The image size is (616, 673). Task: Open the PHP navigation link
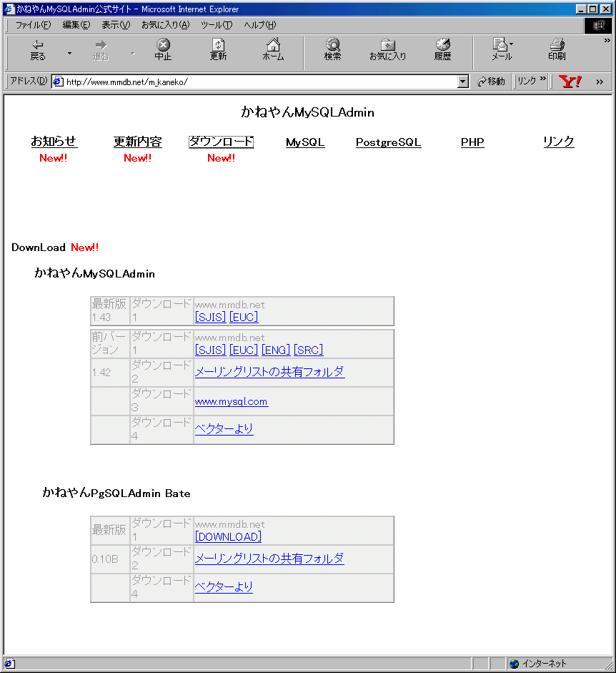pyautogui.click(x=472, y=142)
